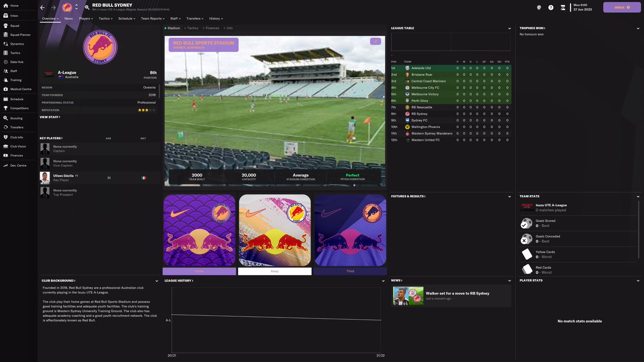Open the Transfers dropdown in top menu

coord(195,18)
